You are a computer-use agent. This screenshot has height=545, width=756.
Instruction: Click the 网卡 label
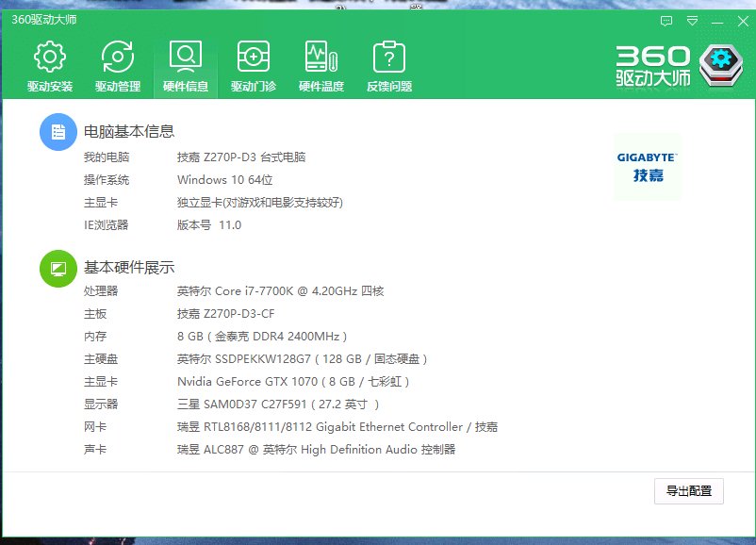click(x=95, y=427)
